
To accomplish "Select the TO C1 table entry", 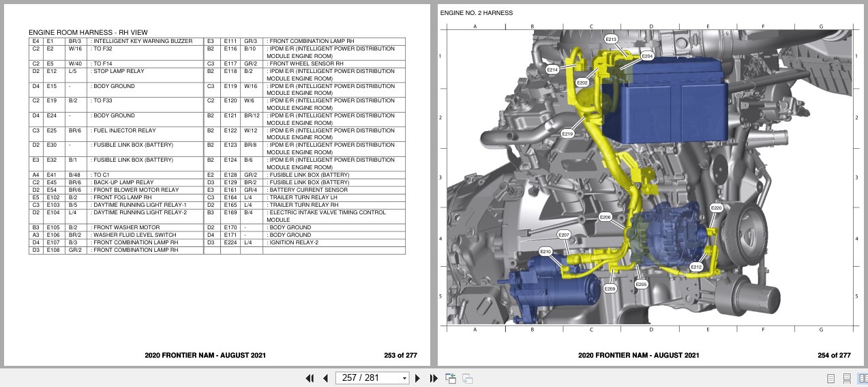I will (100, 175).
